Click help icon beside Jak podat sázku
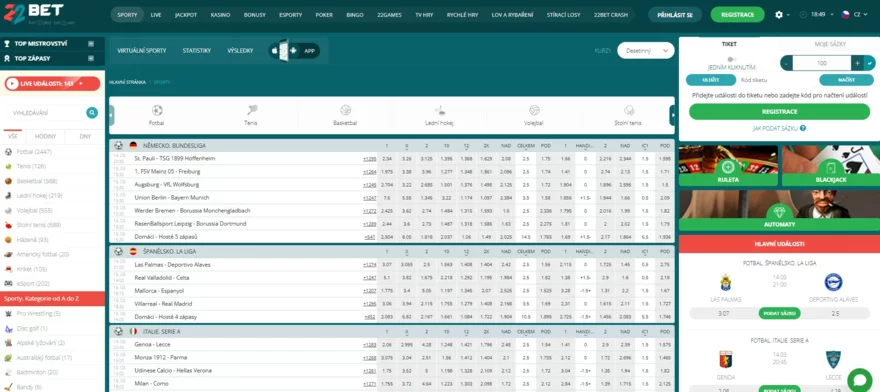Image resolution: width=880 pixels, height=392 pixels. click(804, 128)
